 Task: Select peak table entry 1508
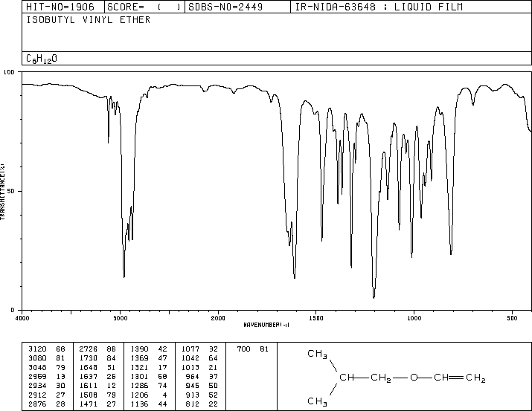pyautogui.click(x=89, y=395)
